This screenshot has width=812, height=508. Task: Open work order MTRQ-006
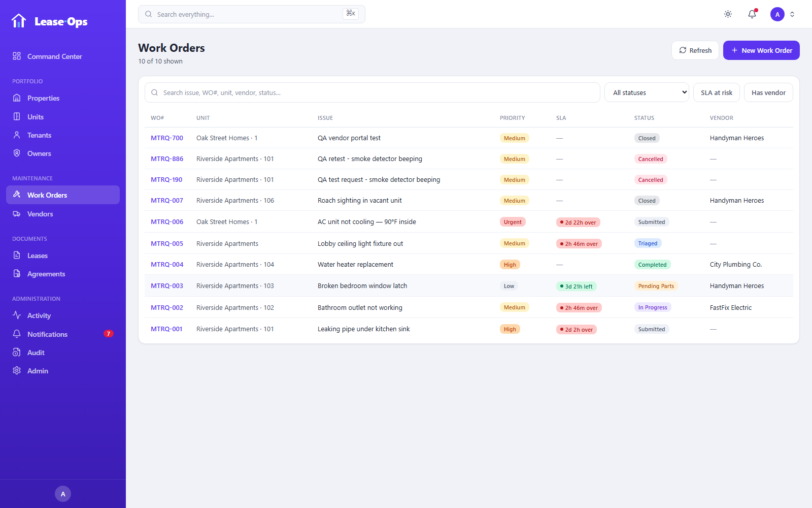(x=167, y=221)
